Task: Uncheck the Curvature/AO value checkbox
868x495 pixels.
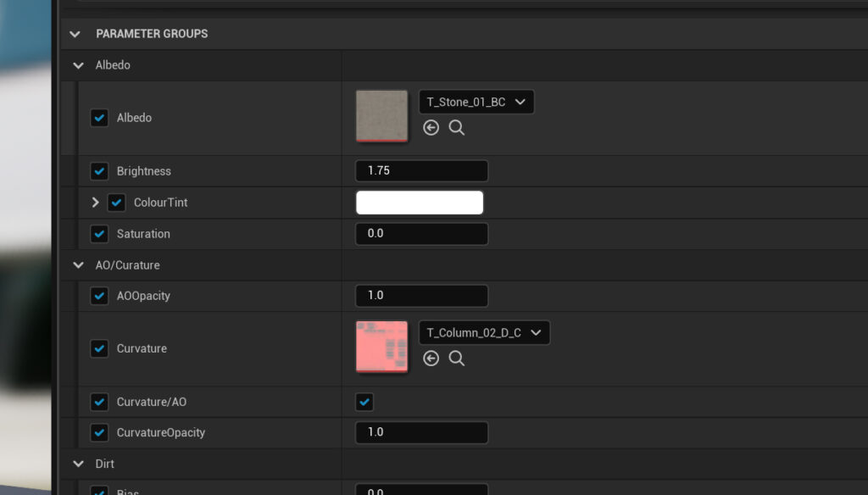Action: [364, 402]
